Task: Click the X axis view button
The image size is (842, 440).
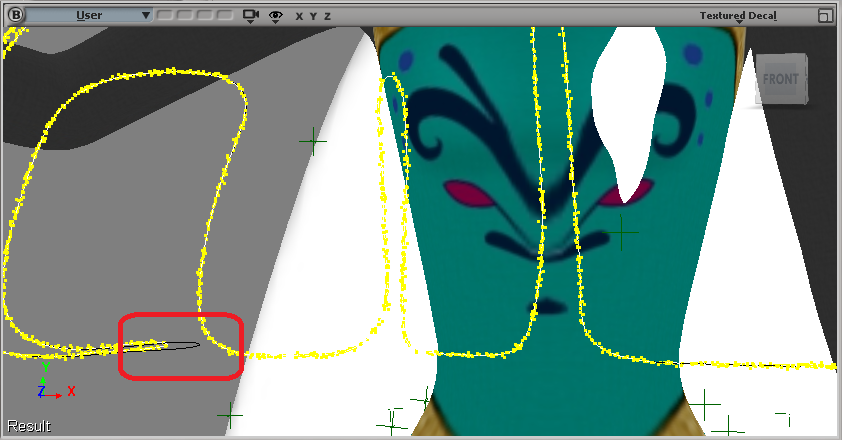Action: click(x=299, y=17)
